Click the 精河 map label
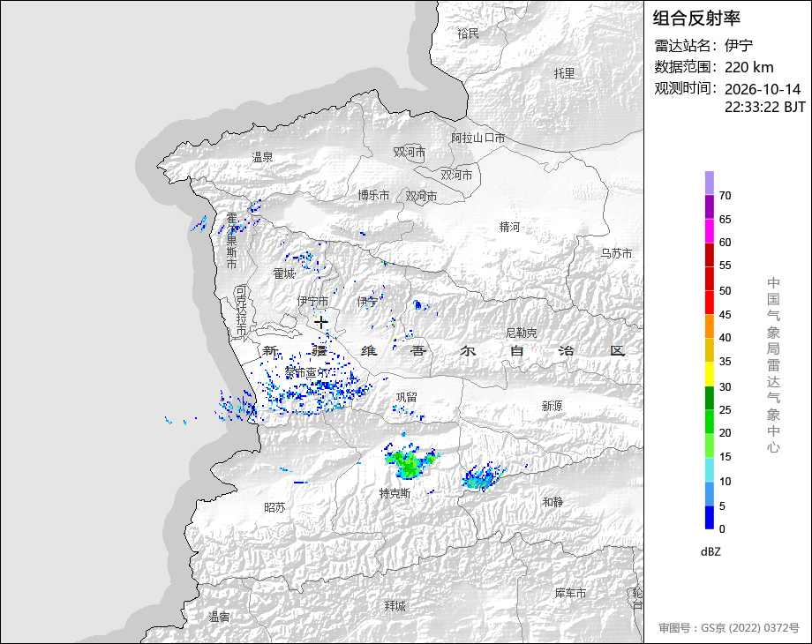The image size is (812, 644). (509, 227)
